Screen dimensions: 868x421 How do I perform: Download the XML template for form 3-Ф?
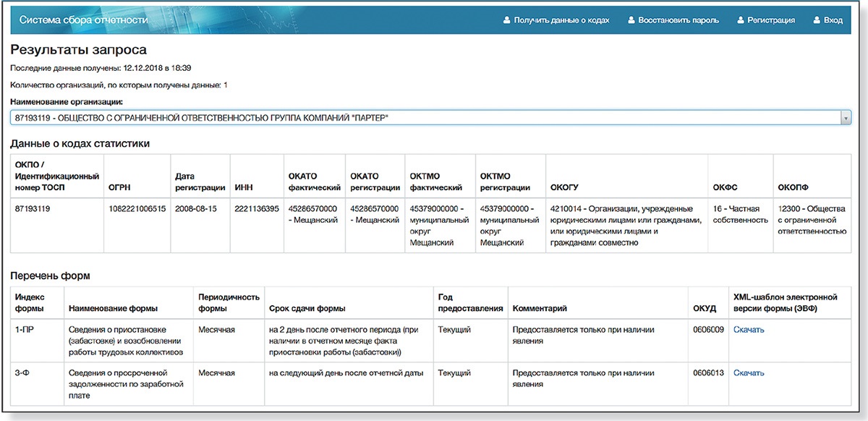pyautogui.click(x=749, y=373)
